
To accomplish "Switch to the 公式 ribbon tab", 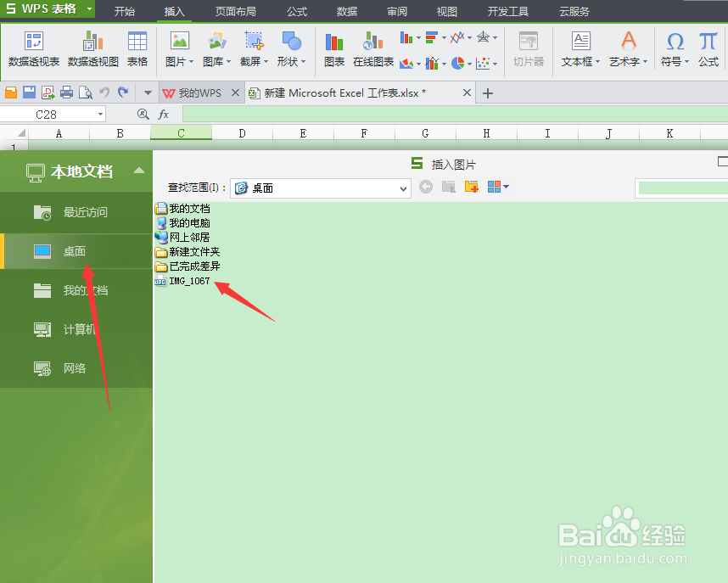I will tap(297, 12).
